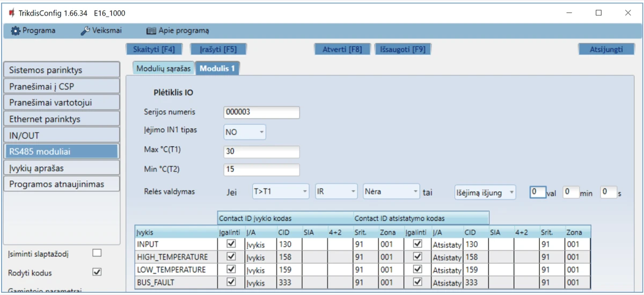This screenshot has height=295, width=644.
Task: Select Įvykių aprašas in the sidebar
Action: (61, 168)
